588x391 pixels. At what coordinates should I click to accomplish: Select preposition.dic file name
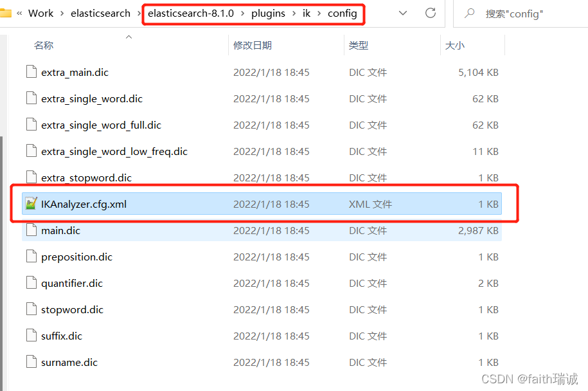77,257
